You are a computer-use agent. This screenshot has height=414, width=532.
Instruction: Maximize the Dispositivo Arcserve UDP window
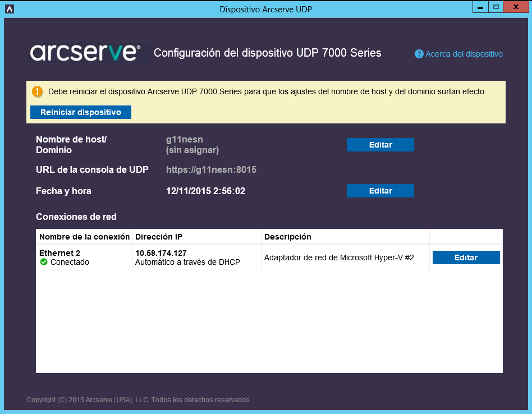click(496, 7)
